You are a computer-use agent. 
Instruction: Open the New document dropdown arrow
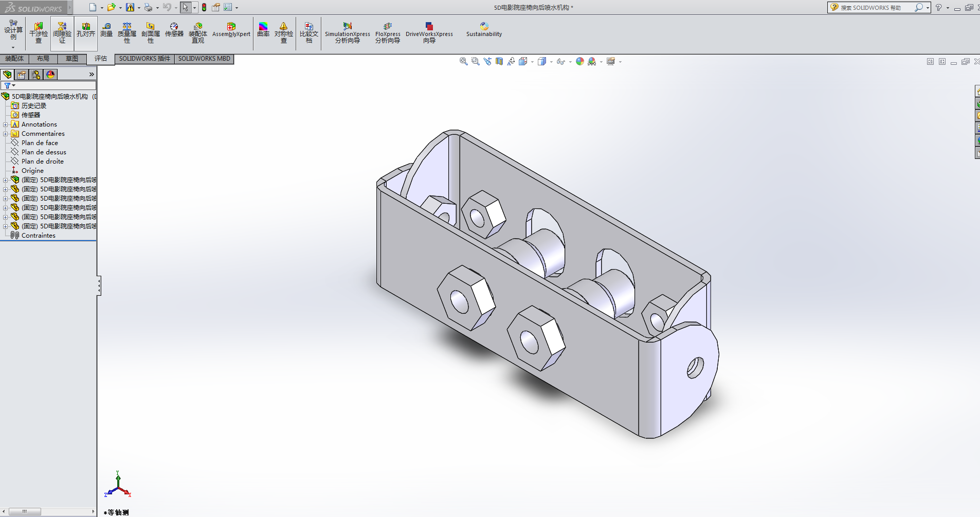point(102,8)
